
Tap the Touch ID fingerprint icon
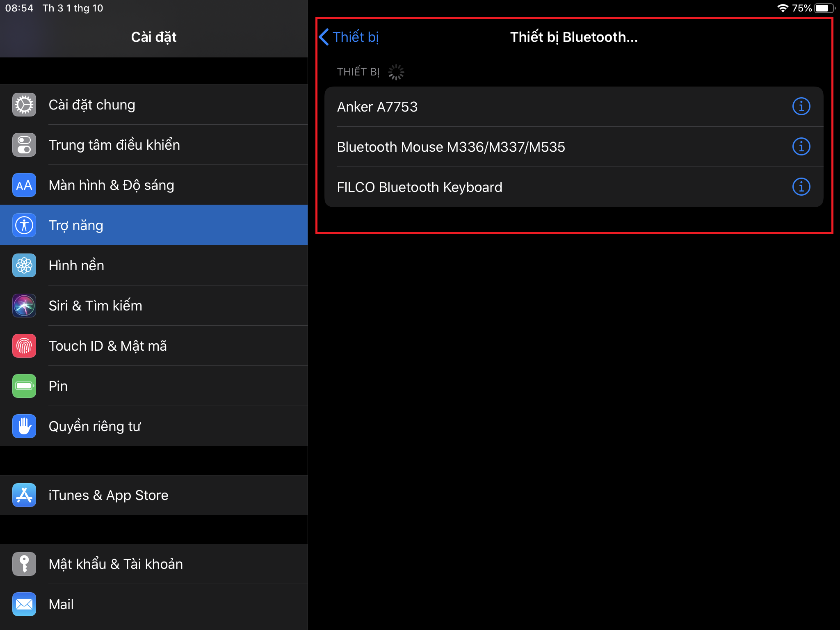coord(24,346)
